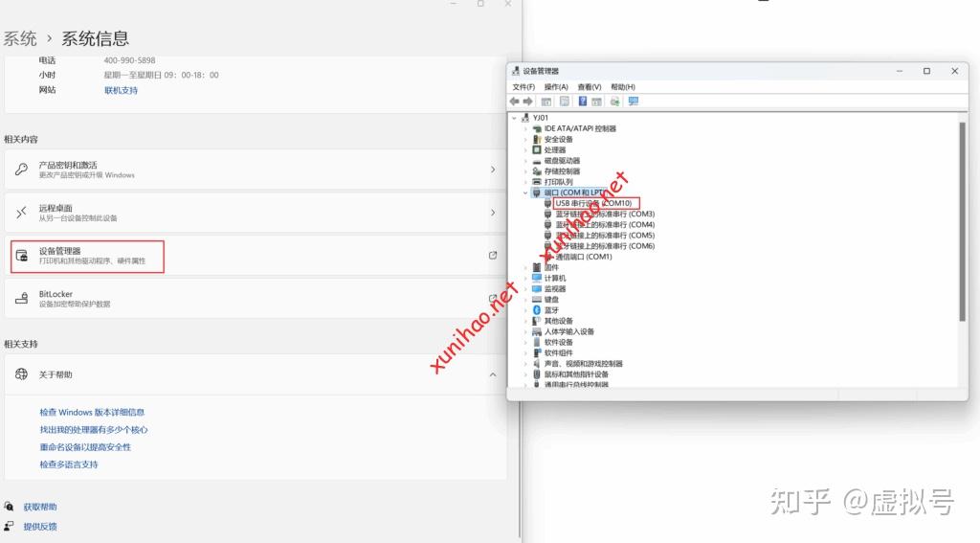Click the 产品密钥和激活 key icon

[22, 170]
